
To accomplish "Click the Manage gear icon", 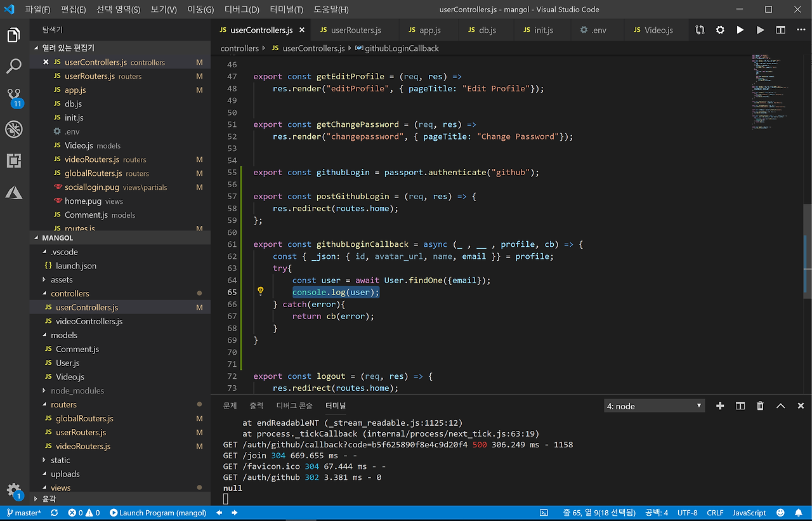I will pos(14,490).
